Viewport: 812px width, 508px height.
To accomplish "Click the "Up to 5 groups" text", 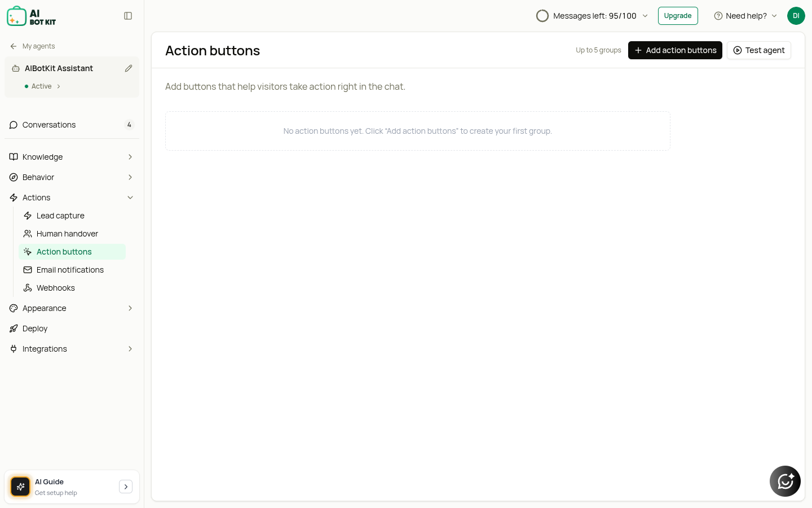I will pos(598,50).
